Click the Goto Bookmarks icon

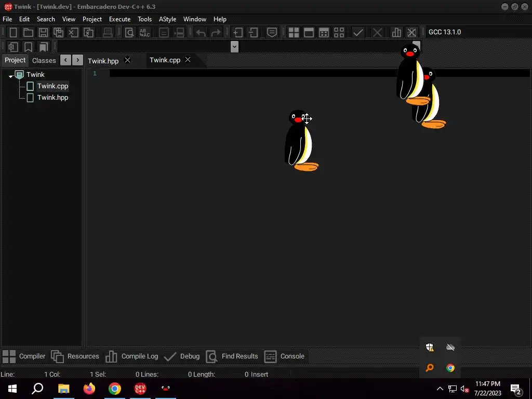[43, 47]
